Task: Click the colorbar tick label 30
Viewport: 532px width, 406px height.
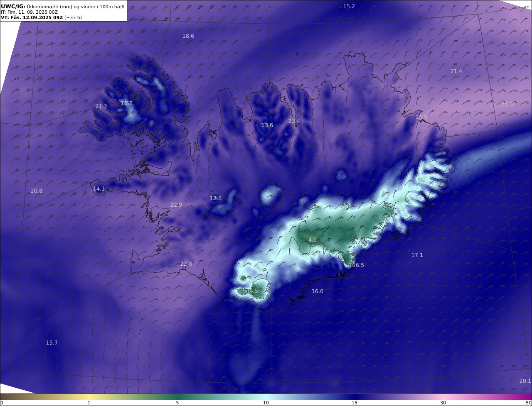Action: click(x=443, y=403)
